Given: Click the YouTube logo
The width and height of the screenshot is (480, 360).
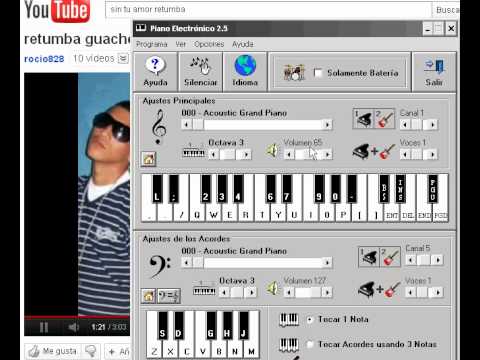Looking at the screenshot, I should pyautogui.click(x=57, y=11).
